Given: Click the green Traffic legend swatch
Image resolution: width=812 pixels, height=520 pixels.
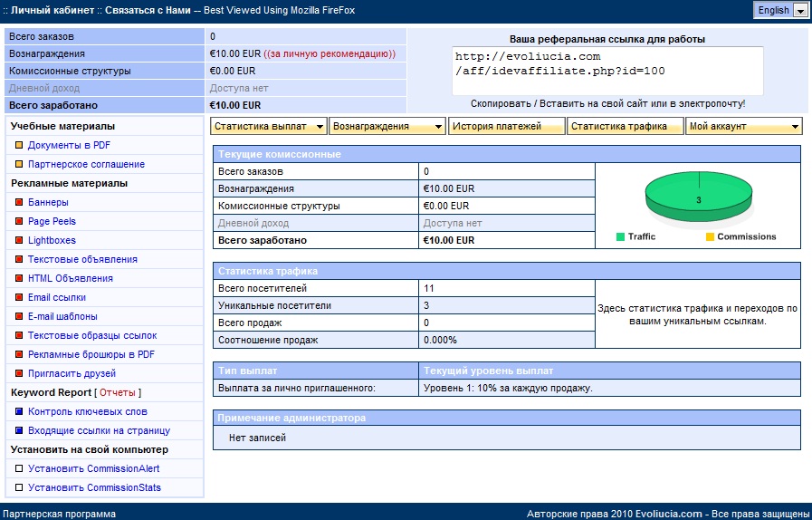Looking at the screenshot, I should tap(621, 236).
